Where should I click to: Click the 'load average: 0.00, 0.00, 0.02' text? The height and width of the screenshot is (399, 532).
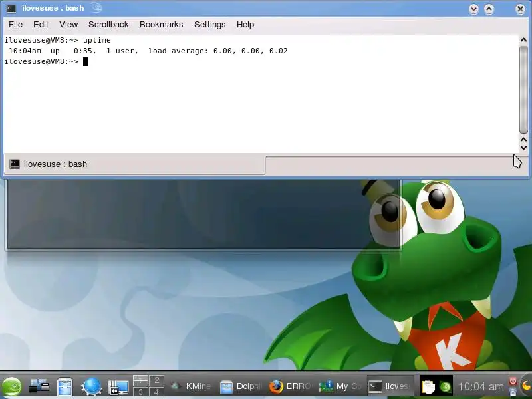click(218, 51)
